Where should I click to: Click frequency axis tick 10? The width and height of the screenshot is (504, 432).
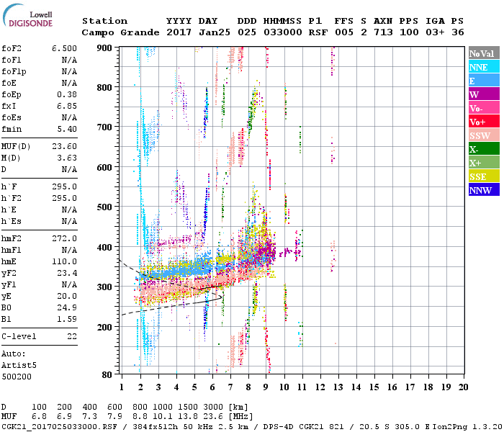(x=284, y=386)
